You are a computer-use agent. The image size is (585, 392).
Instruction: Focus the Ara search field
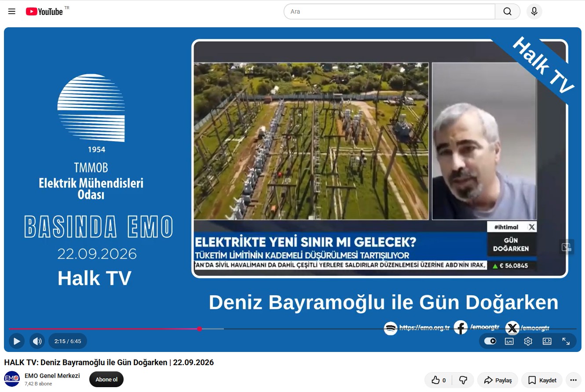click(x=390, y=11)
